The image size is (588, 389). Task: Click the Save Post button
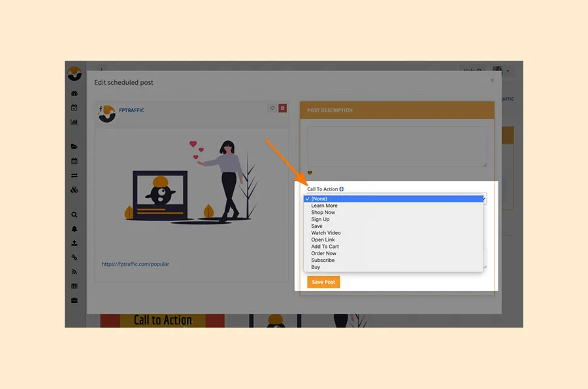323,281
